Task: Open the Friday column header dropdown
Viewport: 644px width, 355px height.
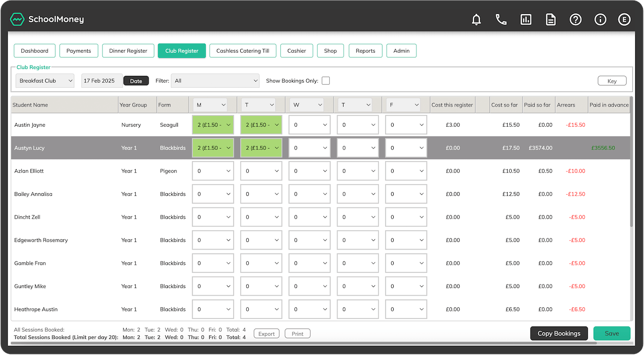Action: [404, 105]
